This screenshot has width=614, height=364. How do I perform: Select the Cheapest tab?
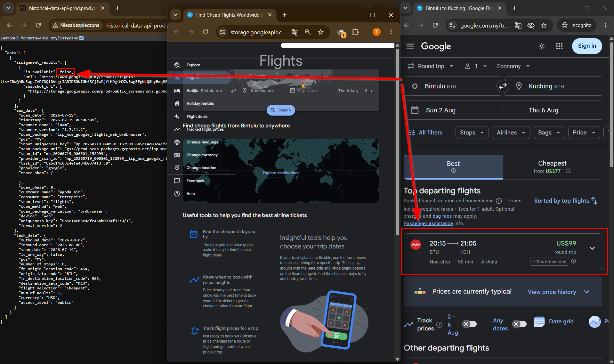pyautogui.click(x=552, y=167)
